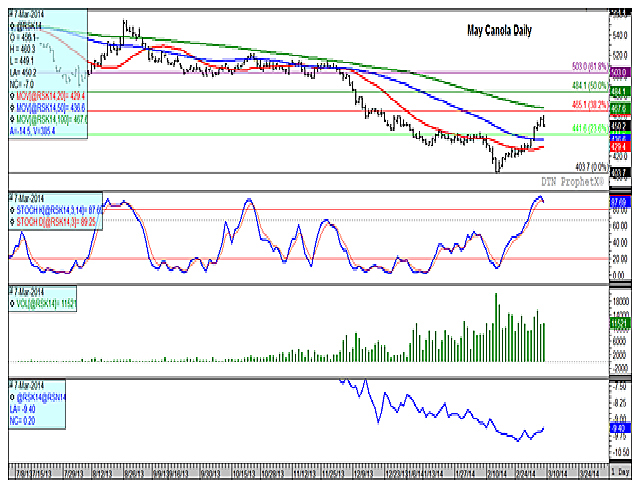640x480 pixels.
Task: Click the diamond marker beside STOCH K legend
Action: tap(12, 211)
